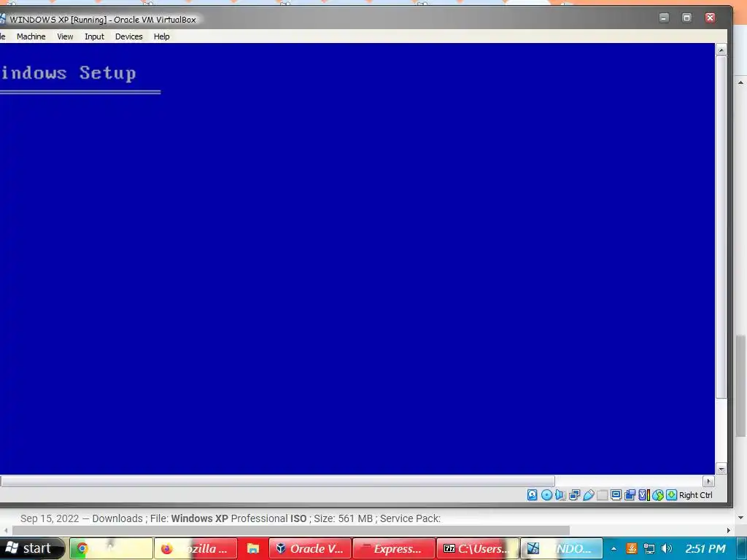
Task: Click the keyboard capture green arrow icon
Action: coord(671,495)
